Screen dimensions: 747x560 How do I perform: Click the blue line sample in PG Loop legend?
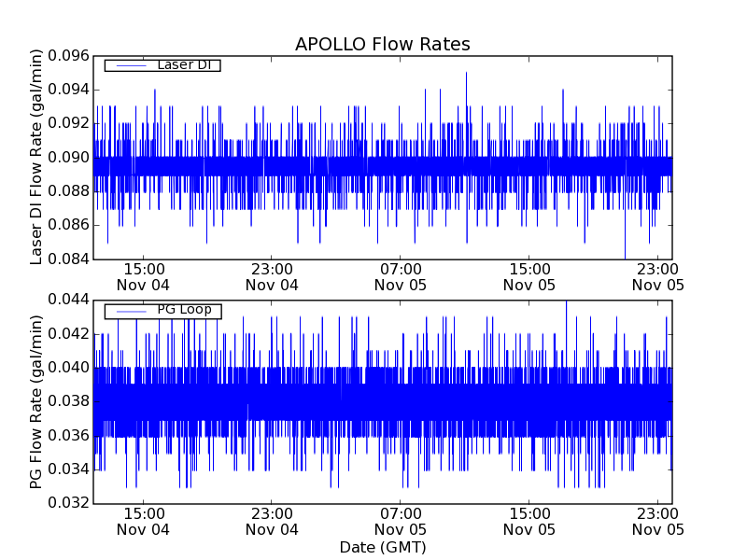130,311
